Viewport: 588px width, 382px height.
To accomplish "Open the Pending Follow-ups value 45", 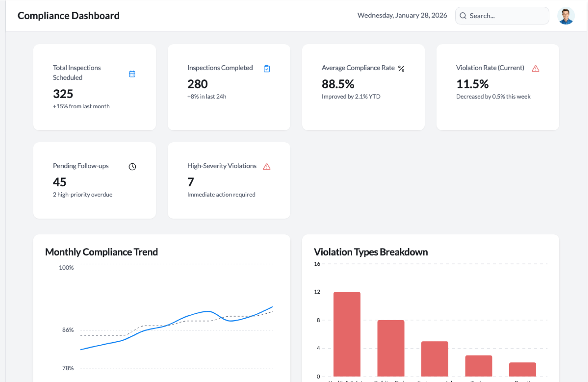I will [59, 182].
